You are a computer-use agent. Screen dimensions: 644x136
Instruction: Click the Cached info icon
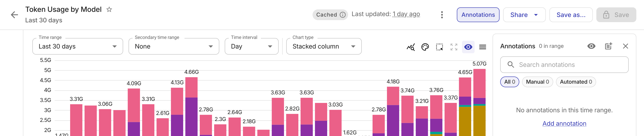(x=342, y=15)
